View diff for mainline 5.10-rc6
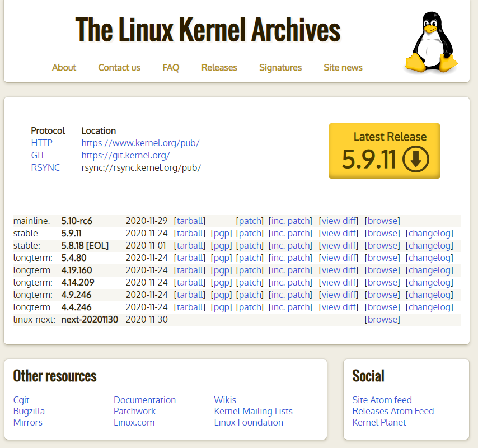478x448 pixels. point(339,221)
